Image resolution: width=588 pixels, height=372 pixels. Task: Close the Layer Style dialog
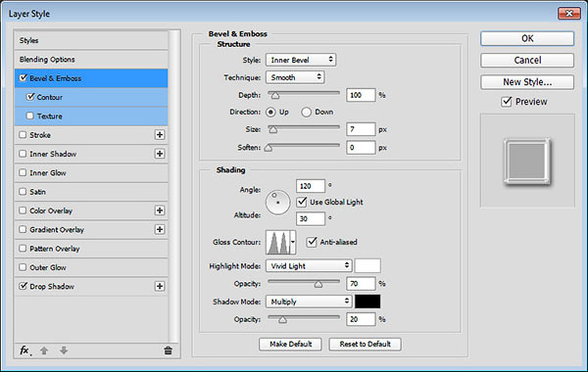point(568,14)
